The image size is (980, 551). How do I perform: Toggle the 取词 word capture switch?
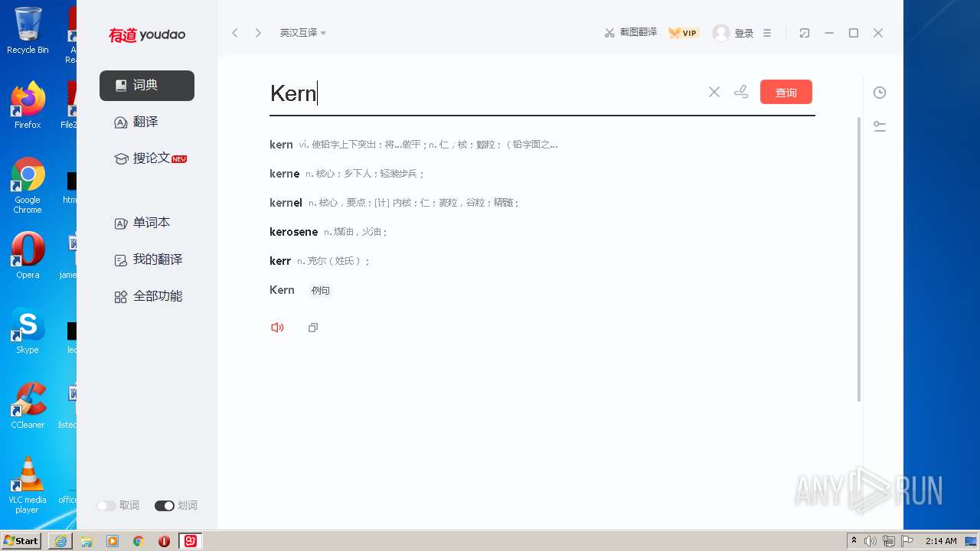(x=106, y=506)
